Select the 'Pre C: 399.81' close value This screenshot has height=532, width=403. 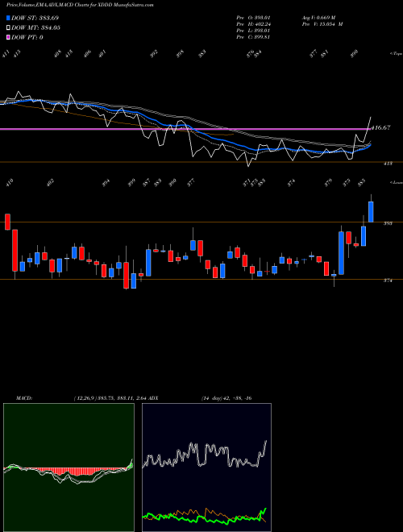[x=253, y=37]
